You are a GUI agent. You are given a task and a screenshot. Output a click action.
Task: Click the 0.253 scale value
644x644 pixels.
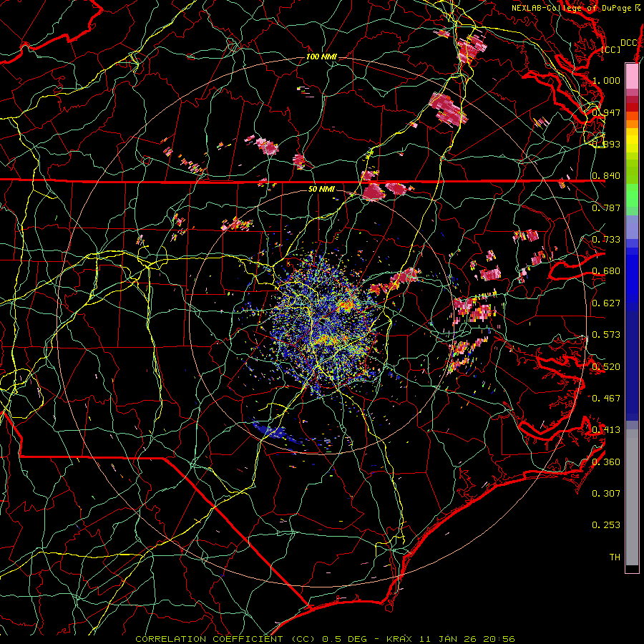coord(606,525)
